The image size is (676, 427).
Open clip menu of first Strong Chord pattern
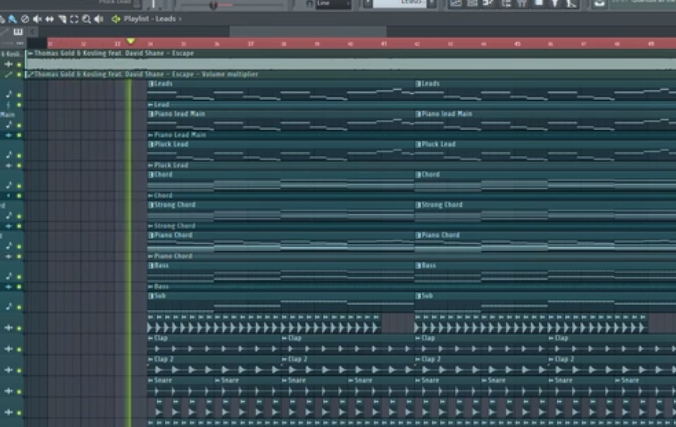coord(151,205)
